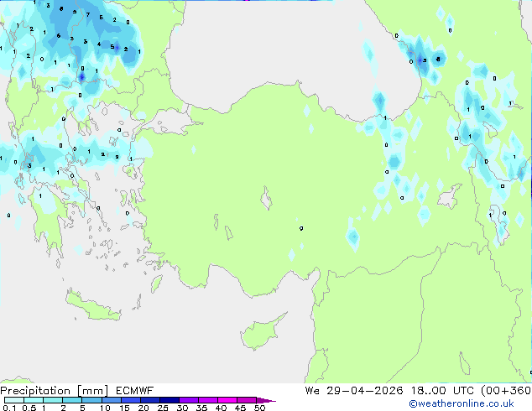
Task: Click the legend swatch between 15 and 20
Action: pyautogui.click(x=131, y=400)
